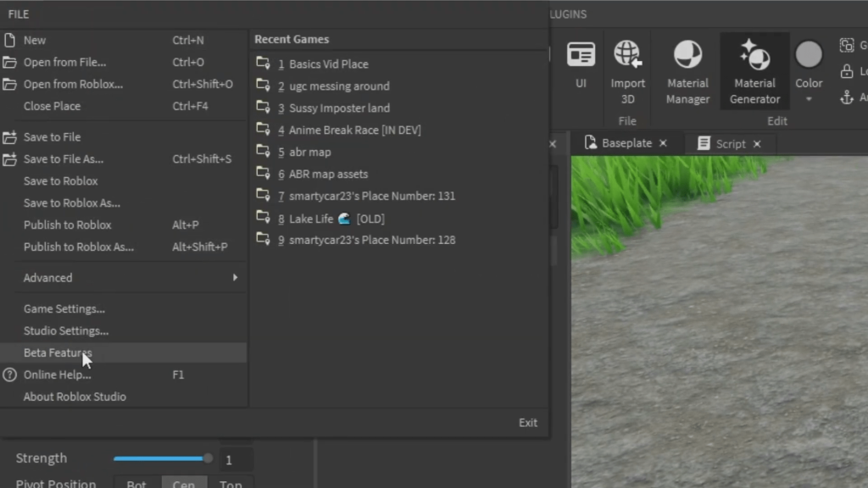Image resolution: width=868 pixels, height=488 pixels.
Task: Click the Exit button
Action: [527, 423]
